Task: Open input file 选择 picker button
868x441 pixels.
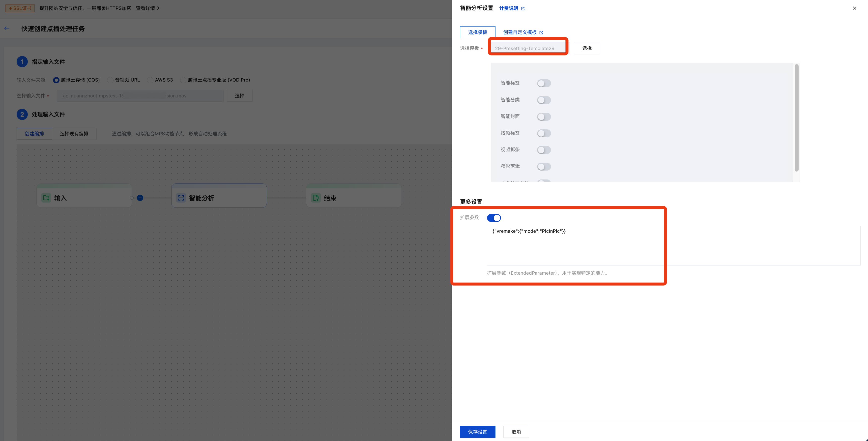Action: pyautogui.click(x=239, y=96)
